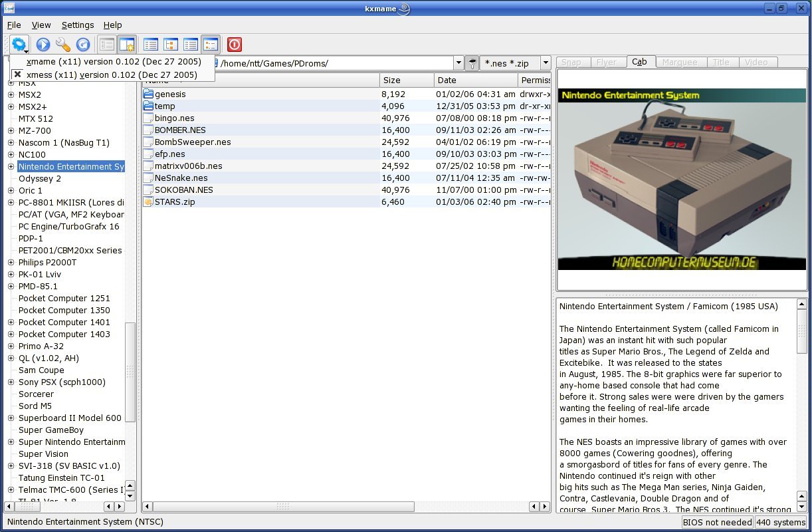Switch to the Snap tab
The width and height of the screenshot is (812, 532).
click(571, 63)
